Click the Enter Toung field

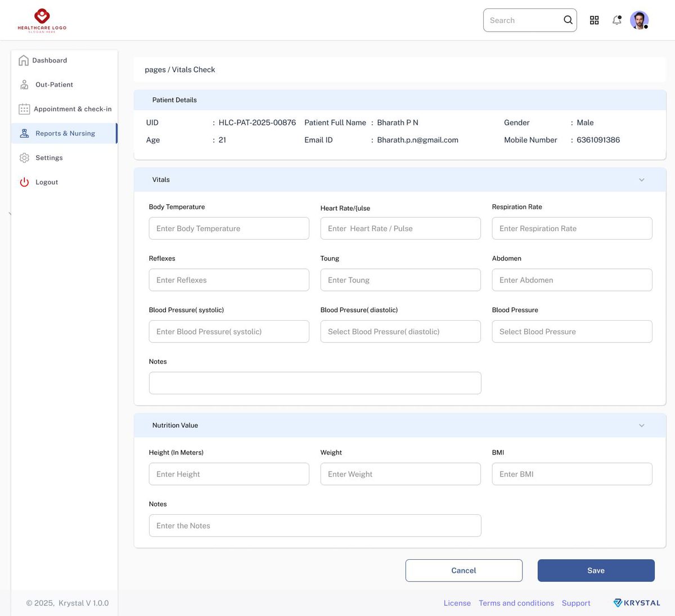pos(400,280)
